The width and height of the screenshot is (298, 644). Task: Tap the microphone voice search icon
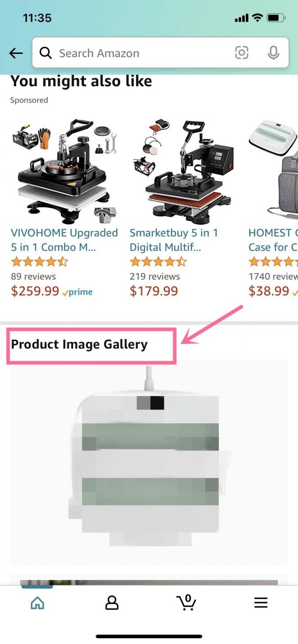(x=273, y=53)
